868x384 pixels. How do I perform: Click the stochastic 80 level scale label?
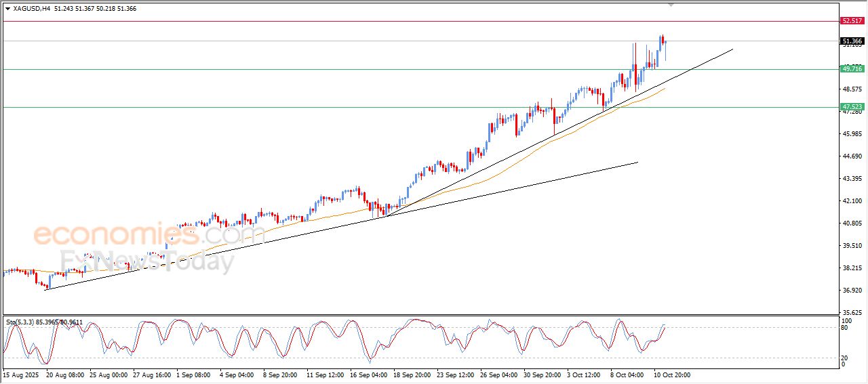pos(845,328)
